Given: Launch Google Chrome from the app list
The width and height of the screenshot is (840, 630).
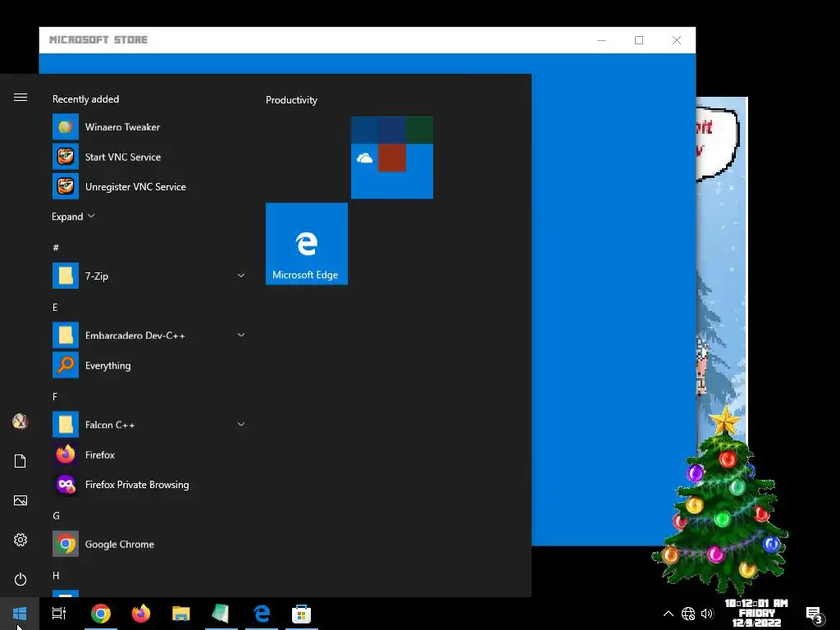Looking at the screenshot, I should 148,545.
